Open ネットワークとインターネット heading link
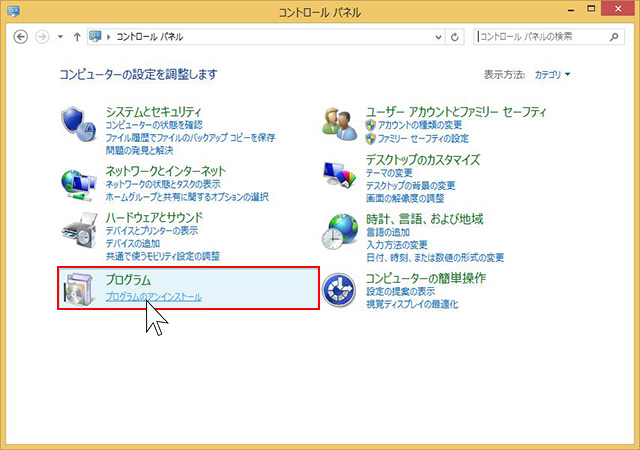 click(166, 171)
